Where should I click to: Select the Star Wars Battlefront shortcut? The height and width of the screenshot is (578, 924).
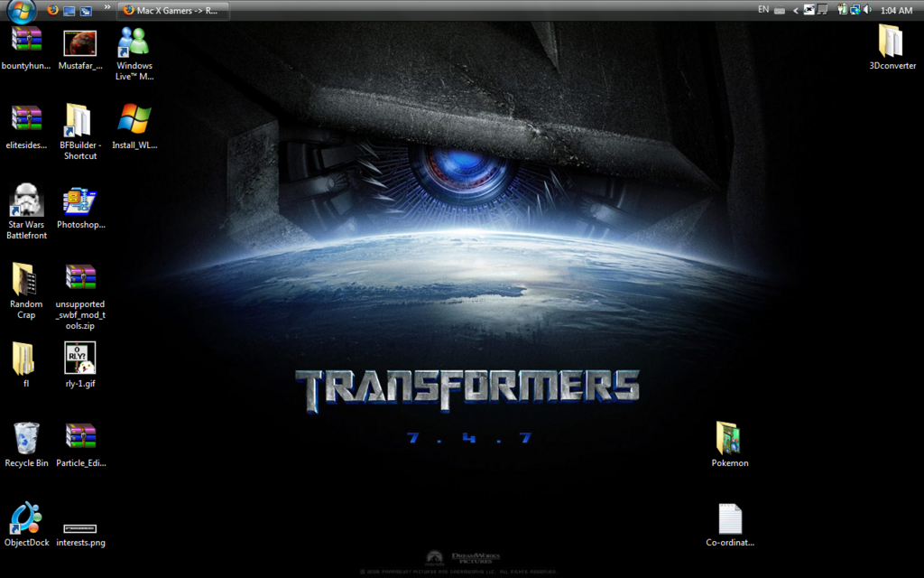(26, 211)
